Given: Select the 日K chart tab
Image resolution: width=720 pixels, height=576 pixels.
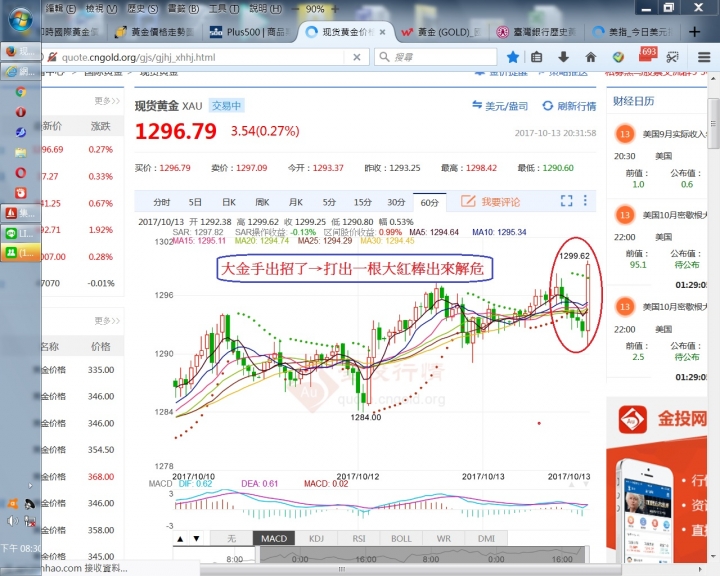Looking at the screenshot, I should (229, 202).
